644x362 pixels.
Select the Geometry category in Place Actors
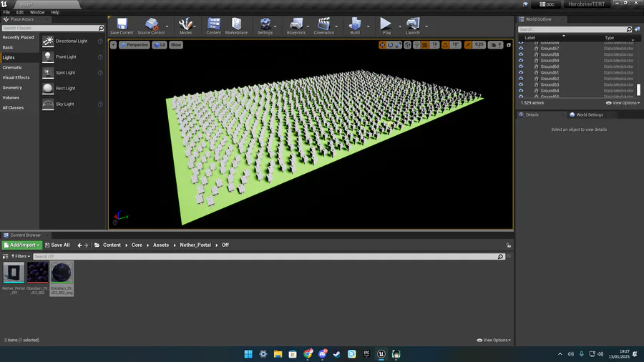click(x=12, y=88)
